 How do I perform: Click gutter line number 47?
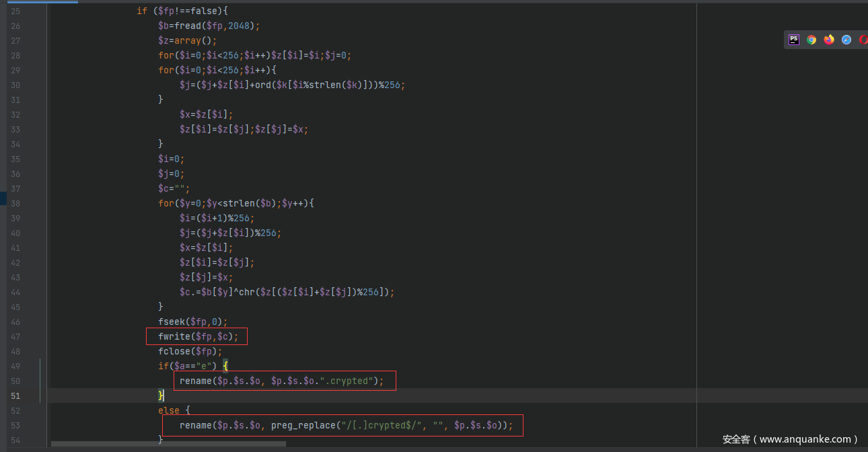coord(15,336)
